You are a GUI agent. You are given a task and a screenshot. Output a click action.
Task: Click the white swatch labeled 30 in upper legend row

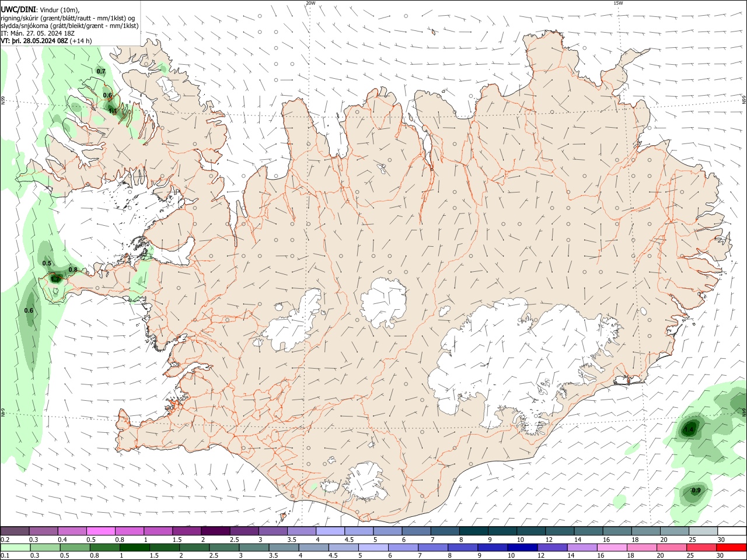732,531
